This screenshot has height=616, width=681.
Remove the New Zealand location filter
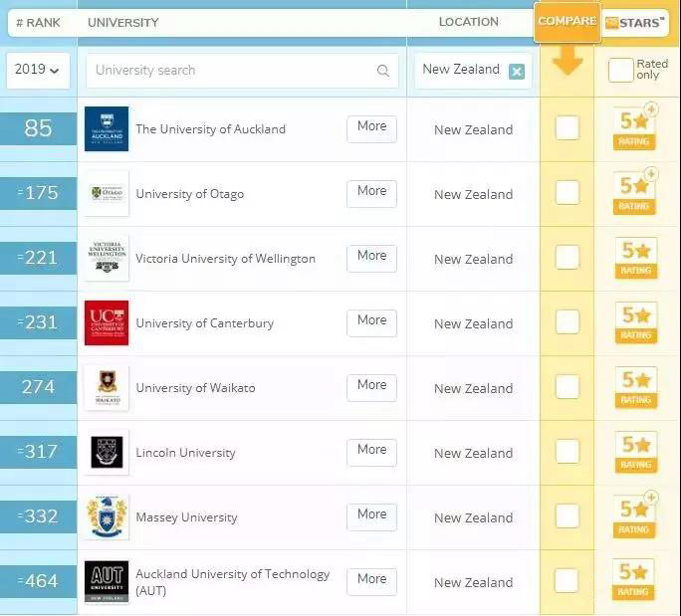click(517, 72)
